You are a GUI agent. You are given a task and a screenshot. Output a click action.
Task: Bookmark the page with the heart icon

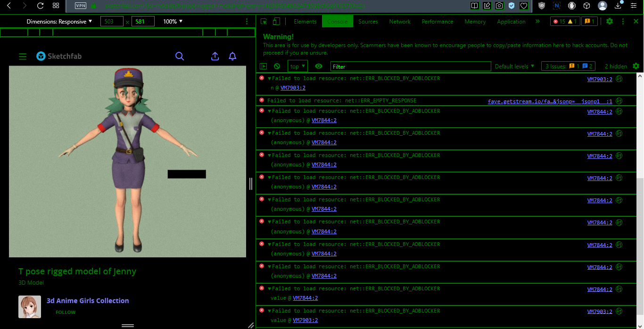pyautogui.click(x=523, y=6)
